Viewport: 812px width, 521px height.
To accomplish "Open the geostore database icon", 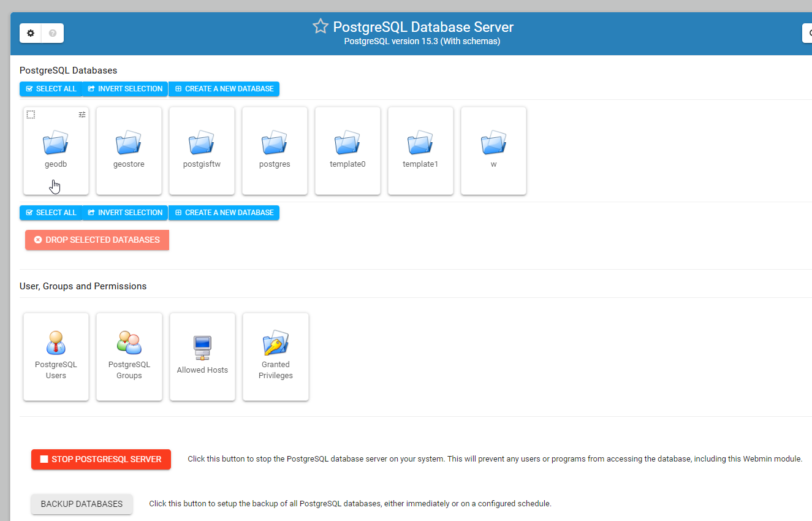I will 129,143.
